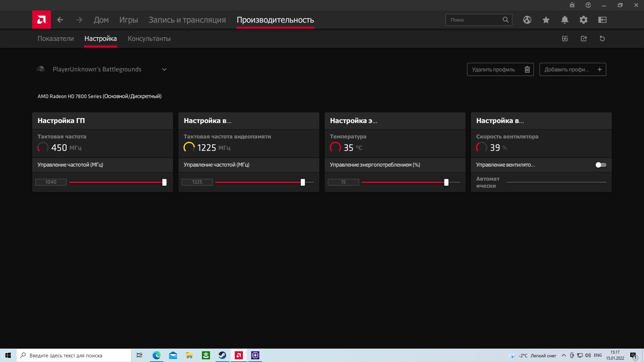
Task: Click the reset profile arrow icon
Action: pyautogui.click(x=602, y=39)
